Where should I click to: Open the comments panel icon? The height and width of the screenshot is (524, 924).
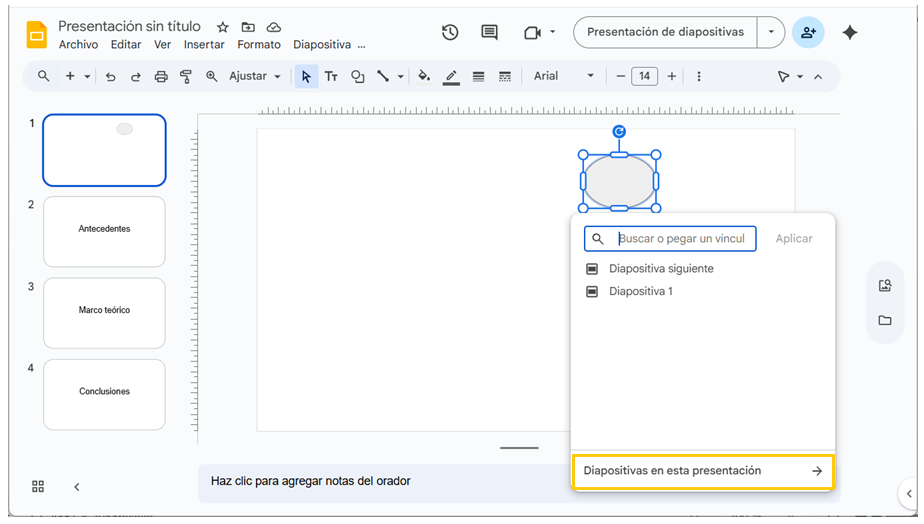point(489,32)
